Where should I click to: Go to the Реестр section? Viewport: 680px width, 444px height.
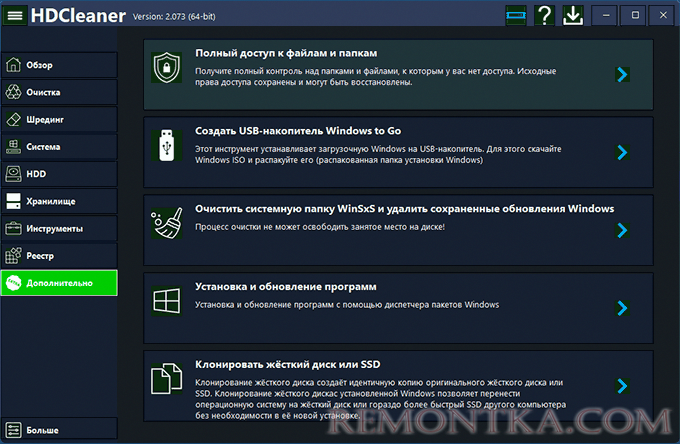59,256
